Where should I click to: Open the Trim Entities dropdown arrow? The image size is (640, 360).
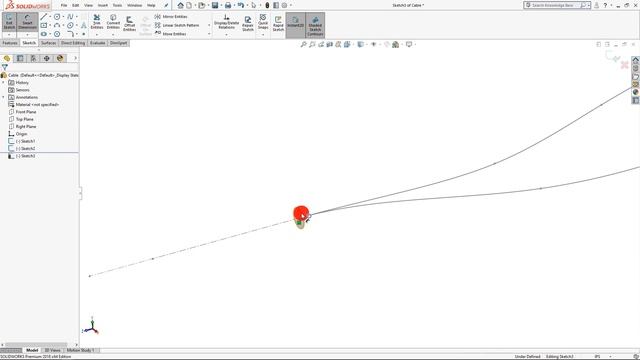point(97,35)
